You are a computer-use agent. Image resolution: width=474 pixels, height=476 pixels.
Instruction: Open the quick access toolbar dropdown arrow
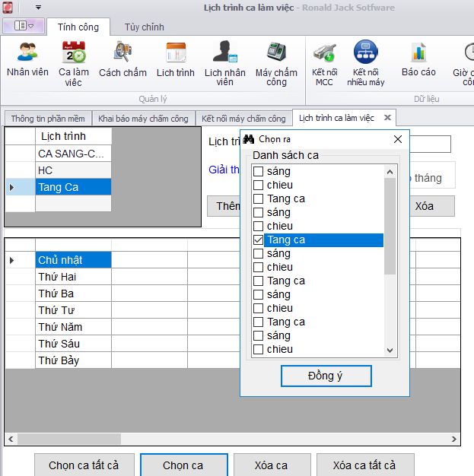pyautogui.click(x=38, y=8)
